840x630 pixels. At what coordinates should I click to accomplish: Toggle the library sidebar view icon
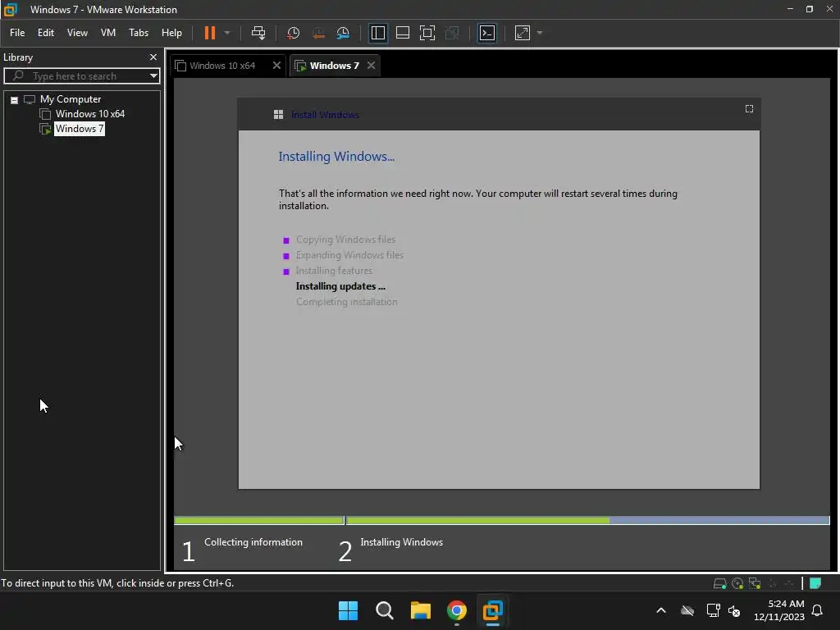[x=377, y=33]
